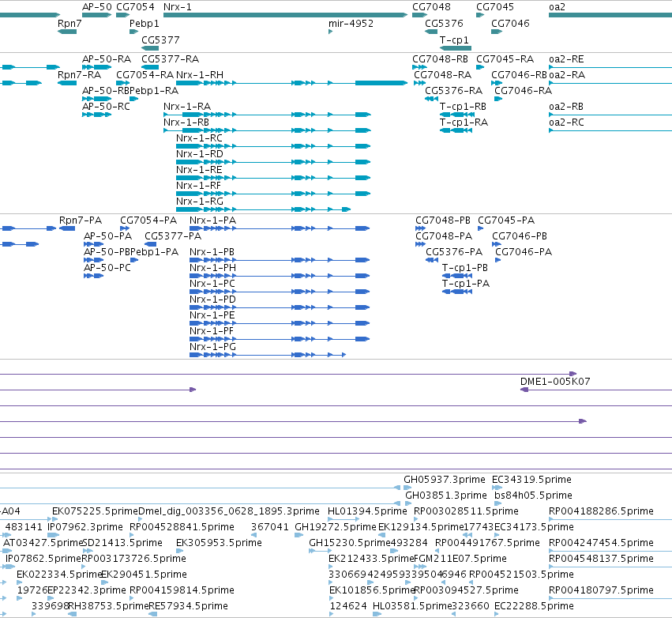Click the Nrx-1-RF transcript label

pos(198,186)
